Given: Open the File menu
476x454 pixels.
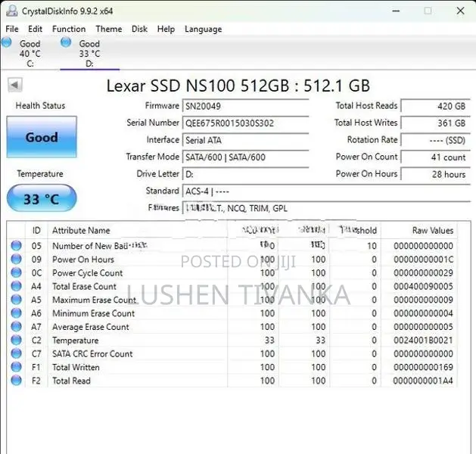Looking at the screenshot, I should pos(12,29).
